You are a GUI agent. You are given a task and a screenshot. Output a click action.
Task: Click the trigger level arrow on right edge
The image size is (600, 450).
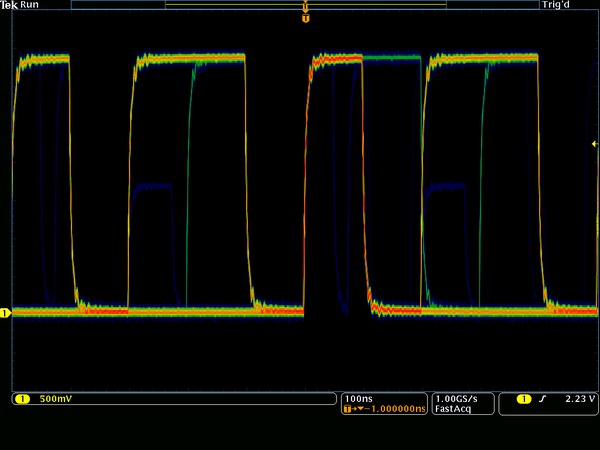pos(595,144)
